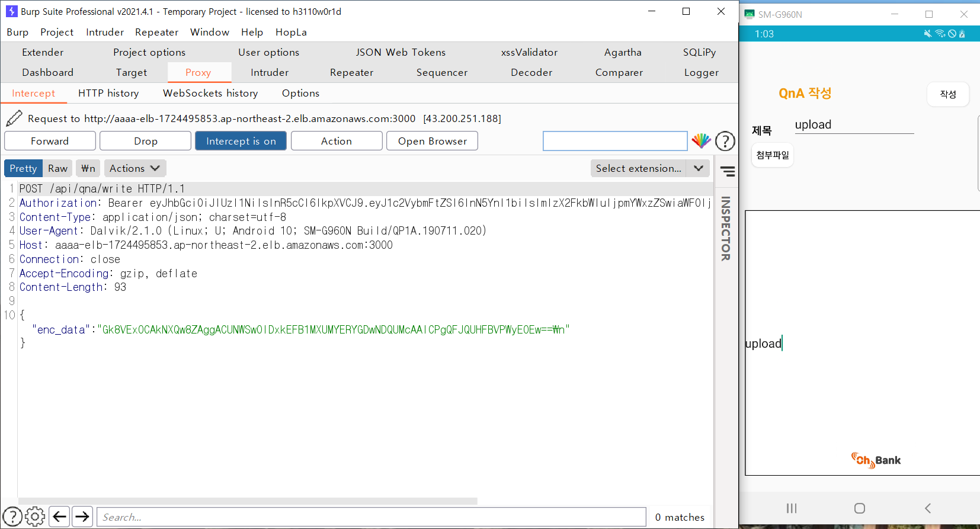Click the Burp Suite lightning logo icon

11,11
